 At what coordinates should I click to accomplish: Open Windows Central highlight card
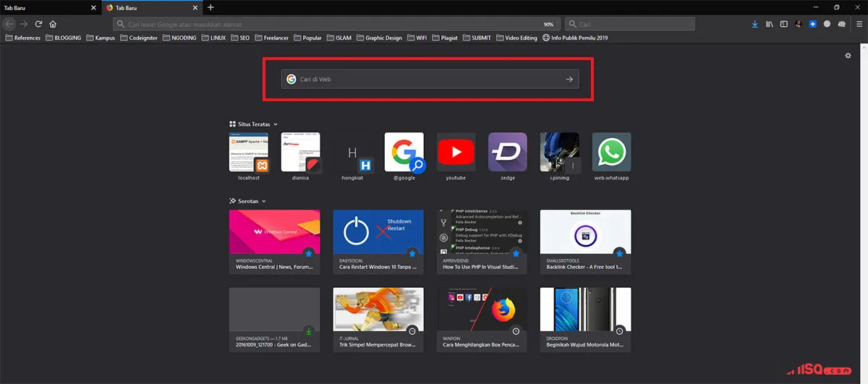click(274, 242)
